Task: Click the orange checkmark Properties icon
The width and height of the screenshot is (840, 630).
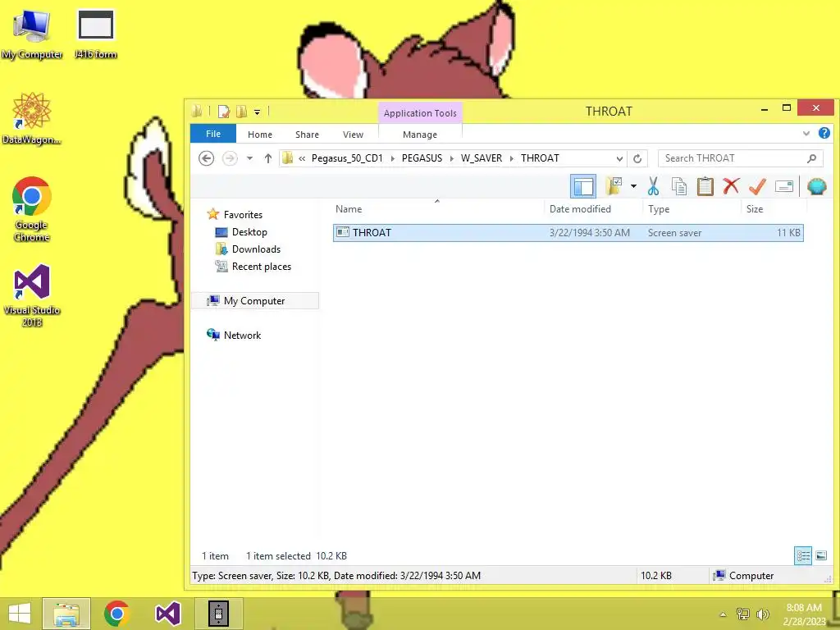Action: tap(757, 186)
